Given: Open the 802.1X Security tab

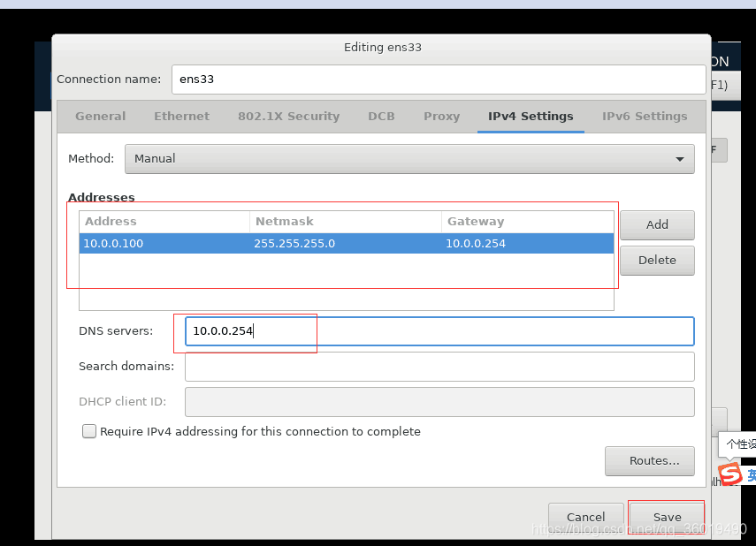Looking at the screenshot, I should point(289,117).
